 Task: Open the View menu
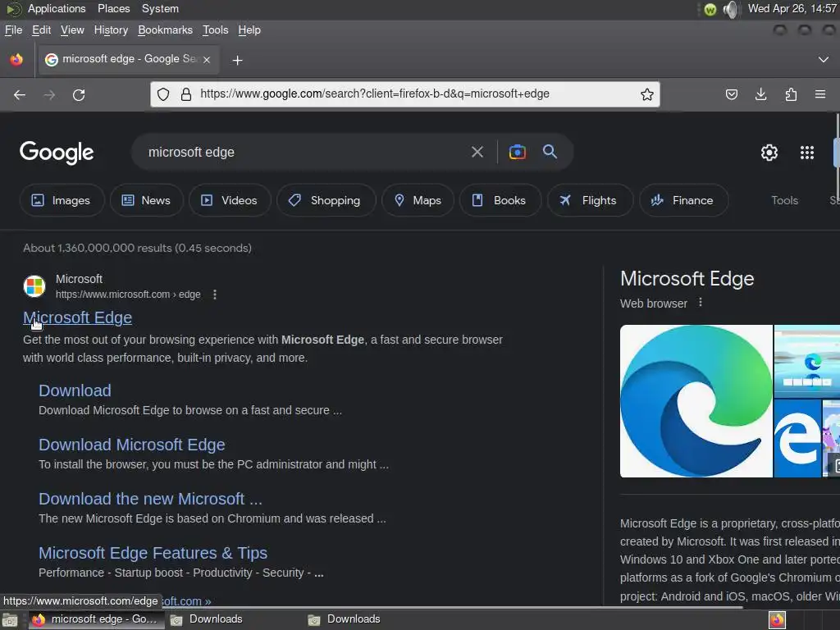(x=72, y=30)
